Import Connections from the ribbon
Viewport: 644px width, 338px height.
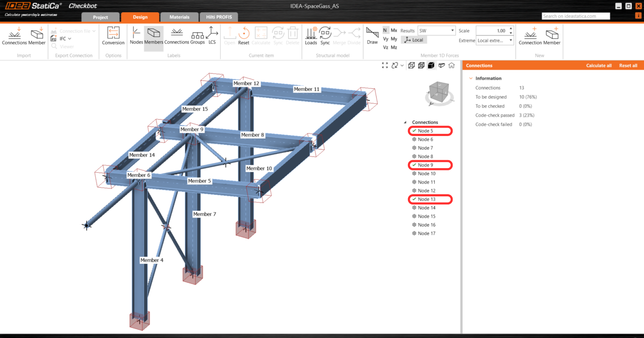14,35
